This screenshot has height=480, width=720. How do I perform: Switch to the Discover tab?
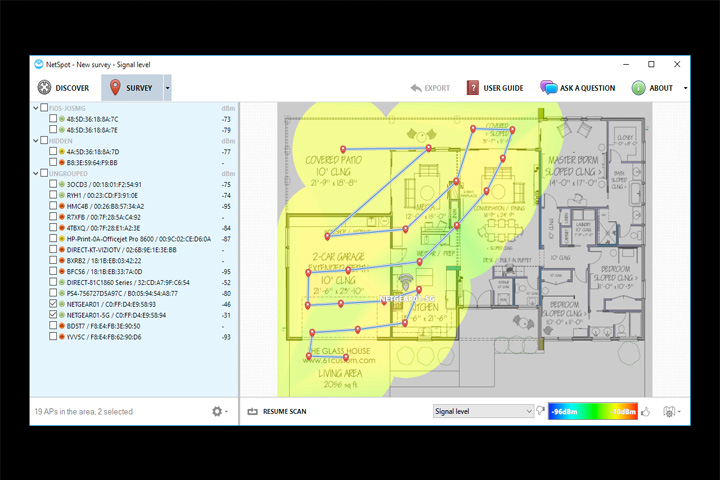pyautogui.click(x=63, y=88)
